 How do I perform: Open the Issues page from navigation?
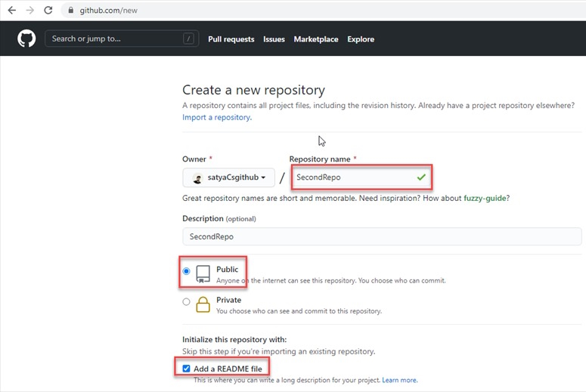tap(274, 39)
